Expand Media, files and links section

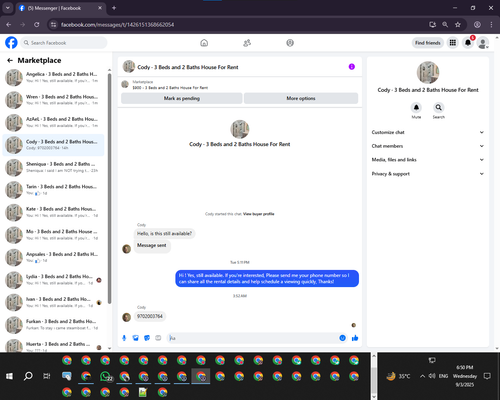tap(428, 160)
